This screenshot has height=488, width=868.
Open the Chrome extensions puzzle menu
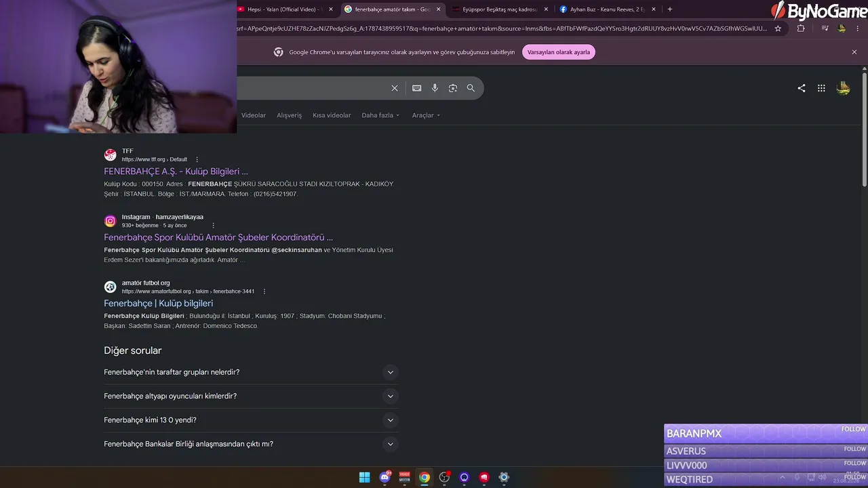coord(801,28)
